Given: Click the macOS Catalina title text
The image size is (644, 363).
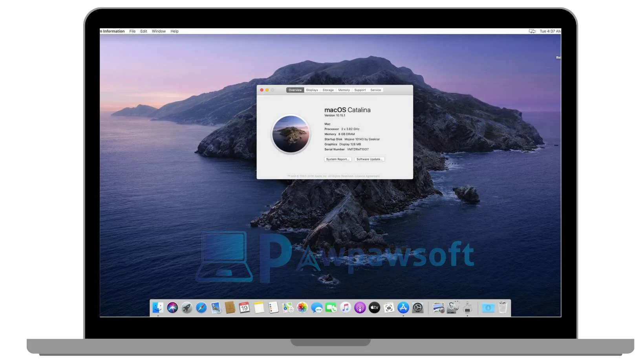Looking at the screenshot, I should (x=347, y=110).
